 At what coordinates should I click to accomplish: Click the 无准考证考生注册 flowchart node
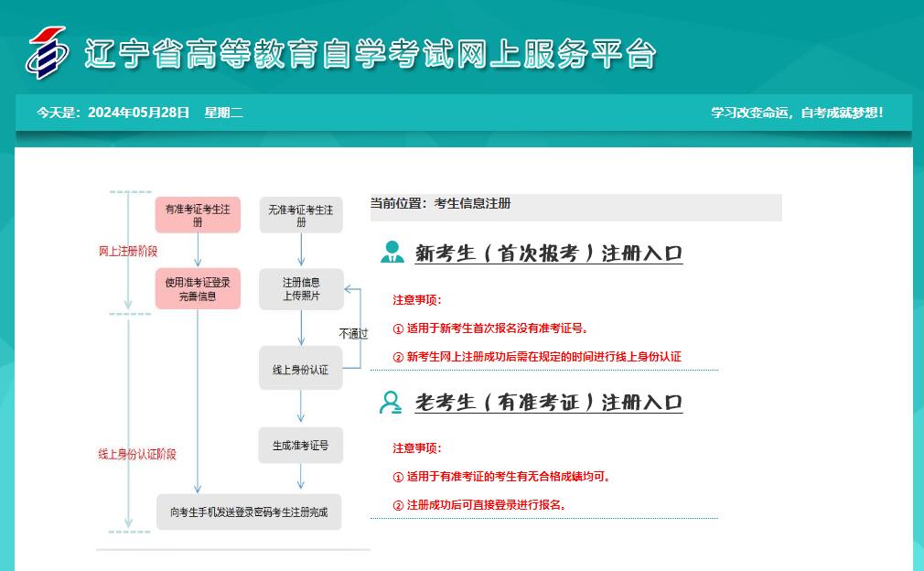(301, 215)
